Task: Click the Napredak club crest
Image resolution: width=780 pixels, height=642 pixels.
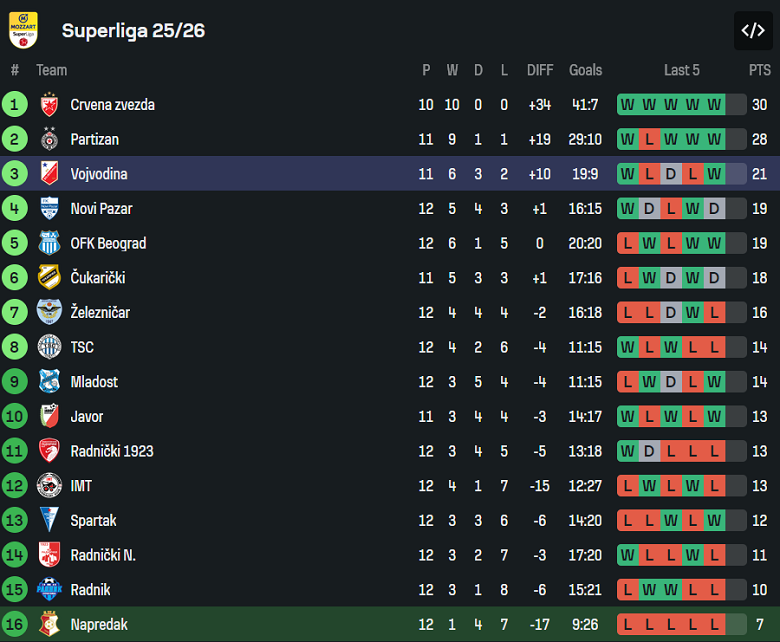Action: [49, 625]
